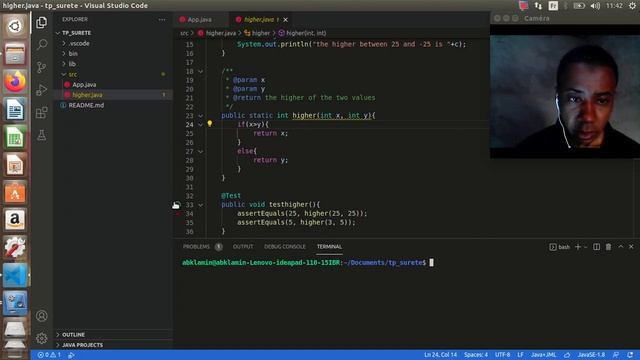Launch Firefox from the Ubuntu dock
This screenshot has width=640, height=360.
pyautogui.click(x=15, y=81)
